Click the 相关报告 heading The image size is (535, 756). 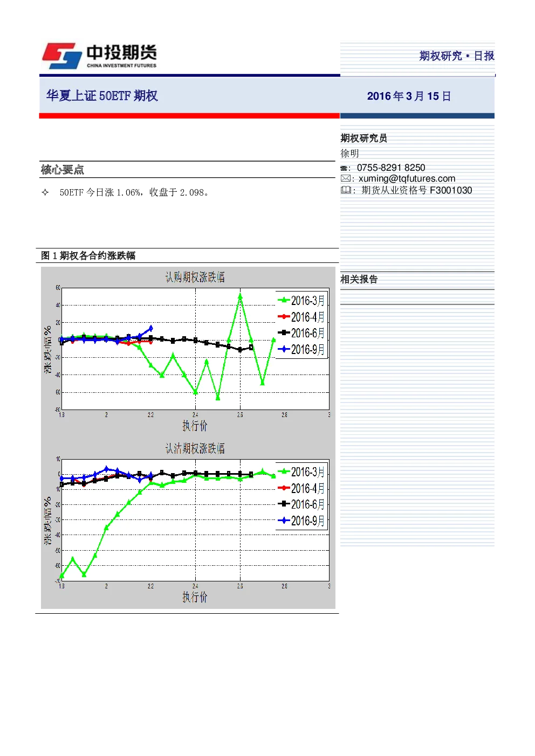(359, 279)
